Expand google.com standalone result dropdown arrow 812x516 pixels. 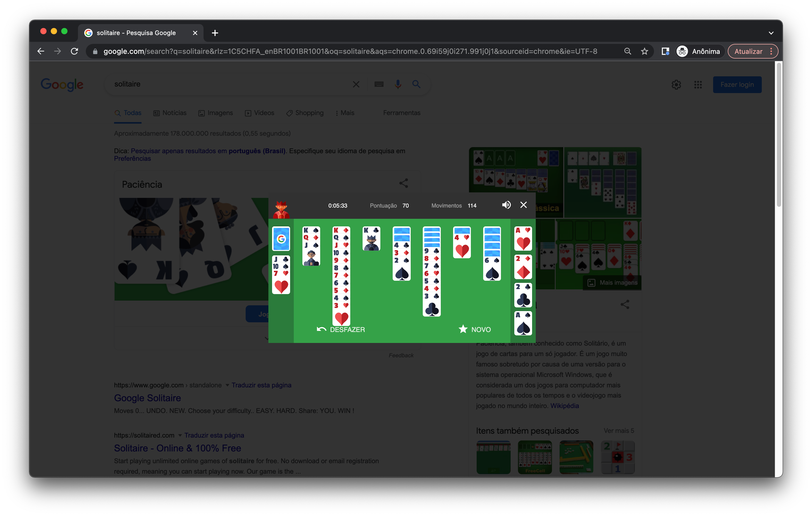pyautogui.click(x=227, y=385)
